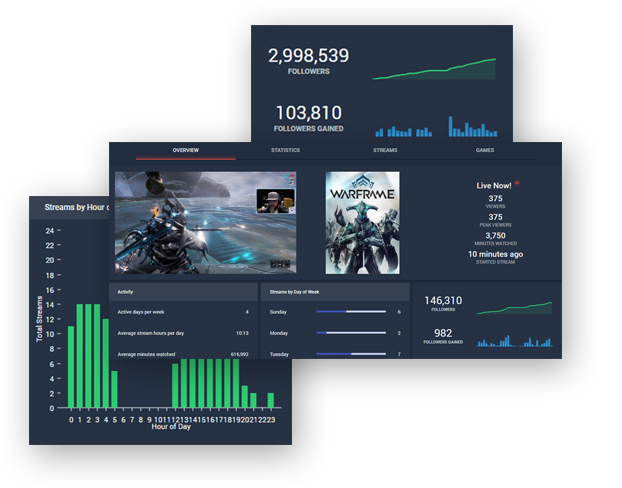The image size is (622, 488).
Task: Click the Sunday day label
Action: [x=278, y=312]
